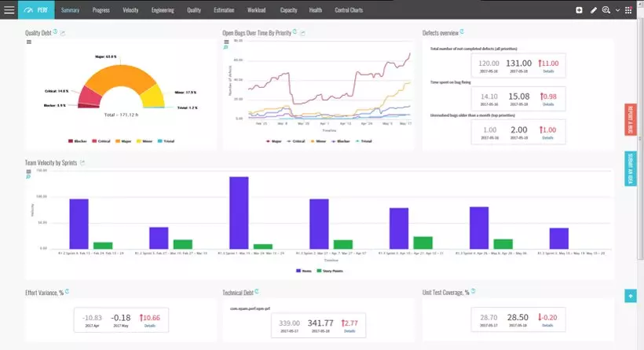The image size is (644, 350).
Task: Click the teal scroll-to-top arrow button
Action: [x=631, y=296]
